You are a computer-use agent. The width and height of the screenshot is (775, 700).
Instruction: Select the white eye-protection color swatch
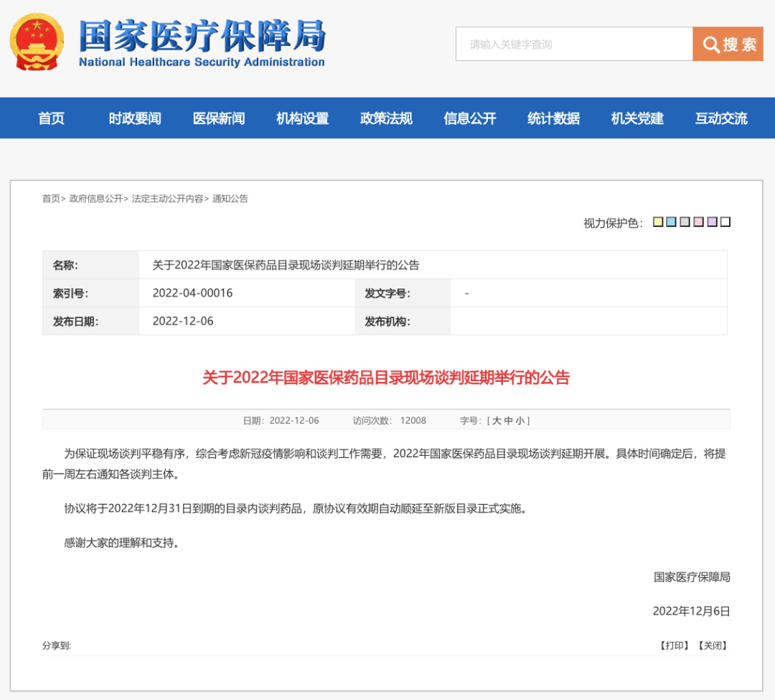(x=725, y=222)
